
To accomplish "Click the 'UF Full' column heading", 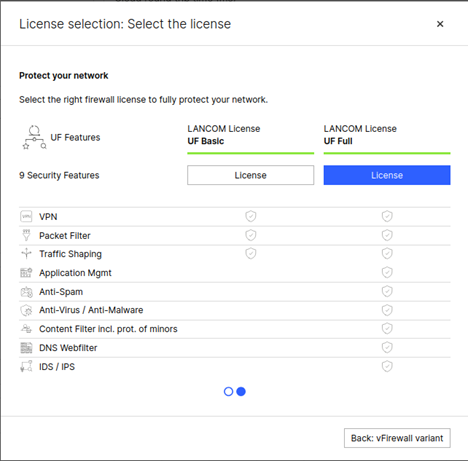I will [338, 141].
